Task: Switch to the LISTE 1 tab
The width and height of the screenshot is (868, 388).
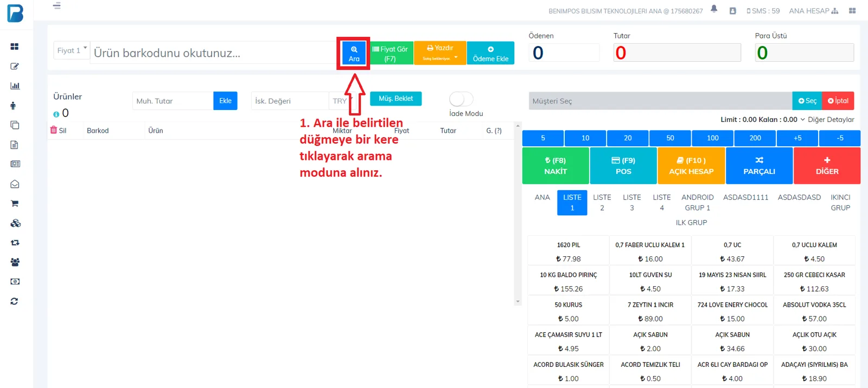Action: (x=572, y=203)
